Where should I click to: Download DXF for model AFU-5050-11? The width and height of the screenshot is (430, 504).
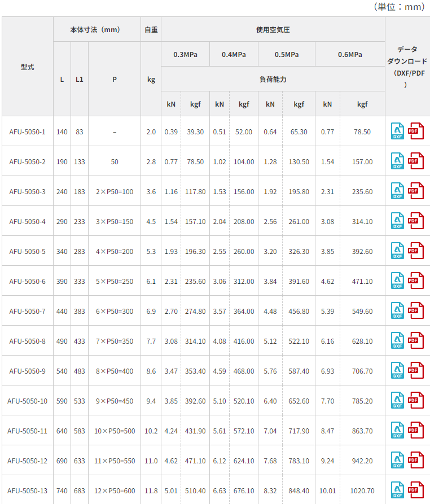(398, 431)
